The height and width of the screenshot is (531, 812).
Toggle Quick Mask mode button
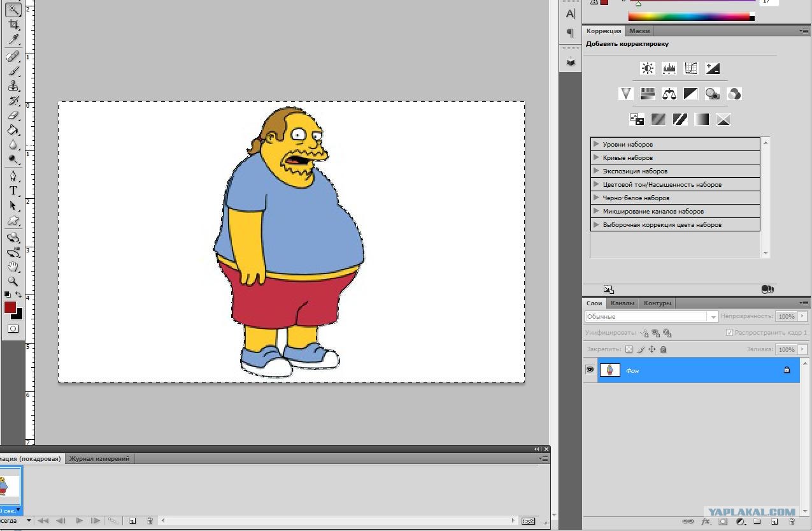[x=13, y=329]
